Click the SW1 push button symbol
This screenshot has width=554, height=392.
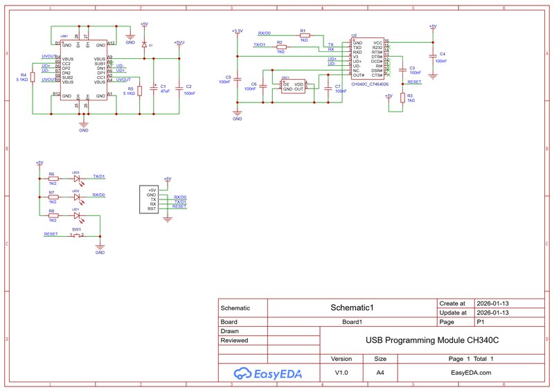[x=77, y=235]
